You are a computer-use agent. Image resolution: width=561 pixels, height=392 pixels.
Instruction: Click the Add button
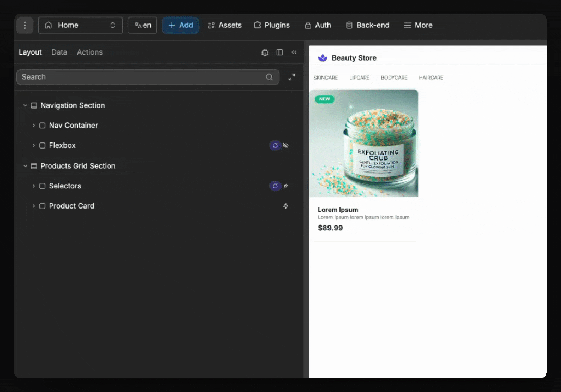pos(180,25)
